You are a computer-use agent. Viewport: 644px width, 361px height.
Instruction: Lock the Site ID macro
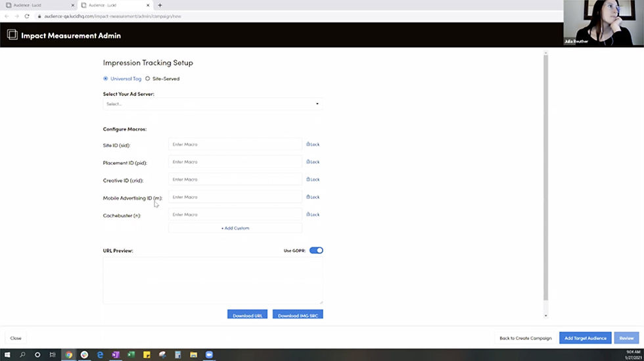tap(313, 144)
